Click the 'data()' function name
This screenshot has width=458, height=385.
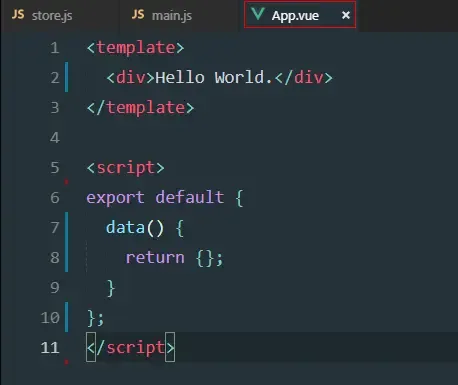[x=135, y=228]
